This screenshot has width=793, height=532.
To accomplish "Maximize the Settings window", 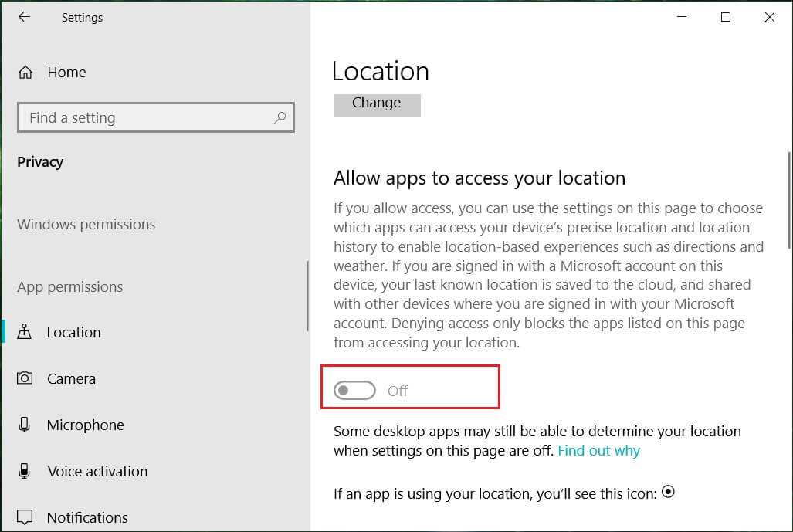I will (x=725, y=17).
